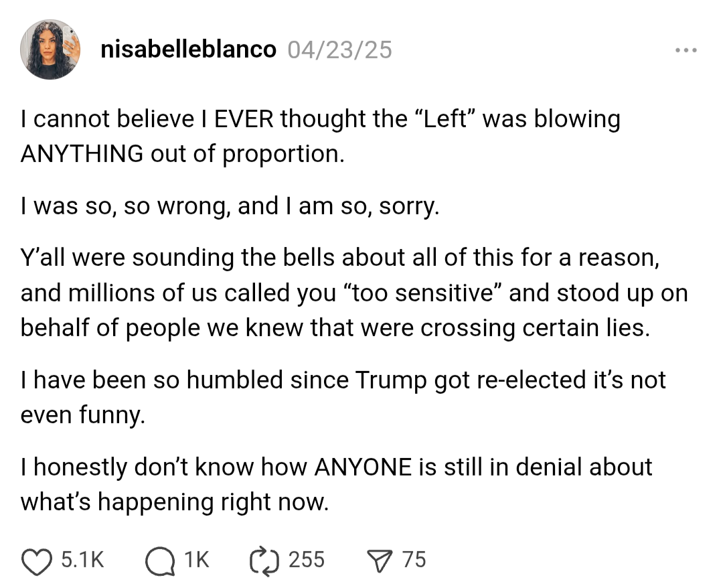Share the post with the paper plane icon
This screenshot has width=723, height=588.
point(380,560)
